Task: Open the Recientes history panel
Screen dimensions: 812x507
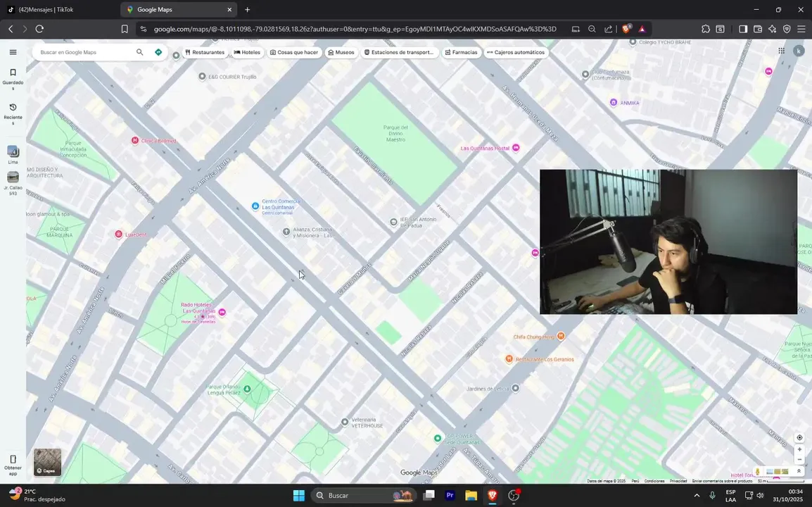Action: [13, 114]
